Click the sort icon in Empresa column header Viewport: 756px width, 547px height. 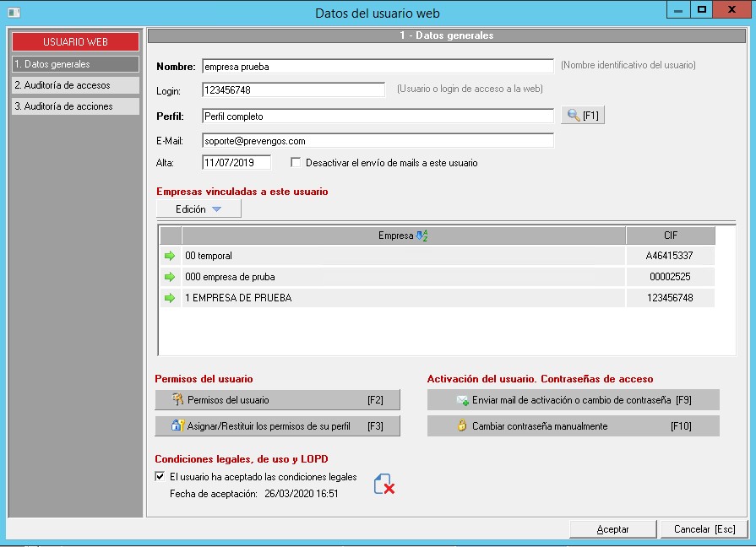coord(422,236)
